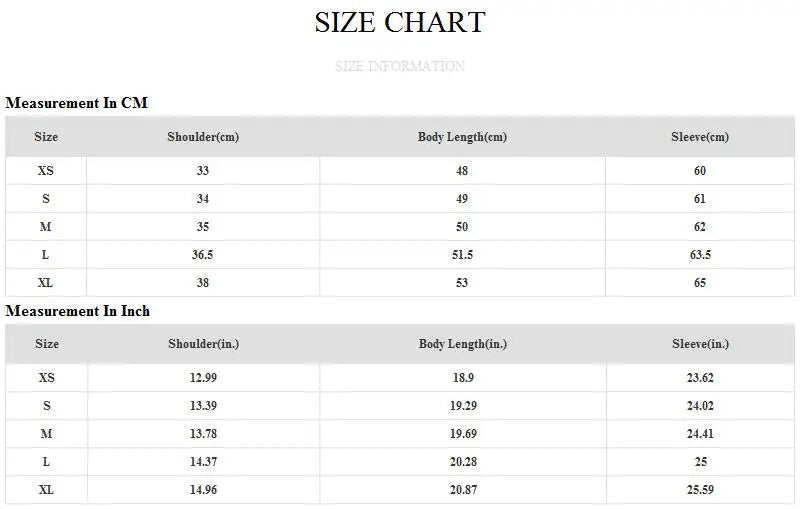Click the Body Length(in.) column header

point(463,344)
